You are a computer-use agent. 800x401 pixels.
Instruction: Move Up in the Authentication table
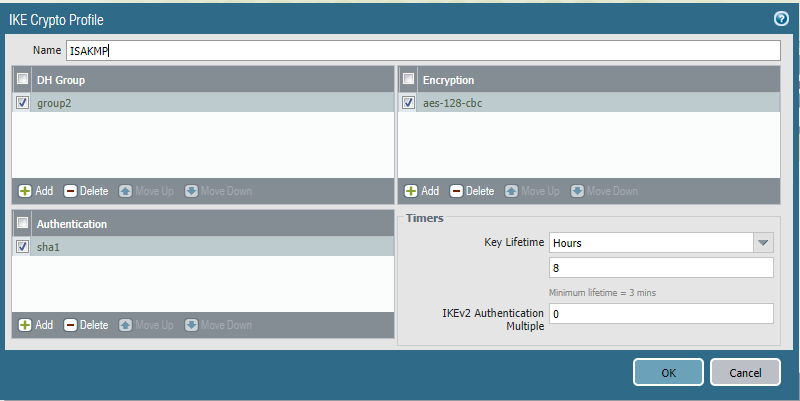[x=146, y=325]
